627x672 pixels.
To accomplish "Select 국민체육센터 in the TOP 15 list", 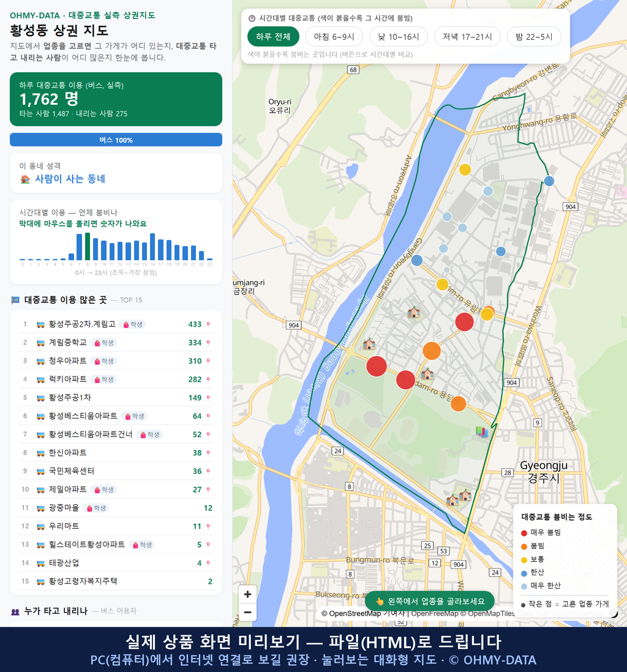I will pos(116,471).
